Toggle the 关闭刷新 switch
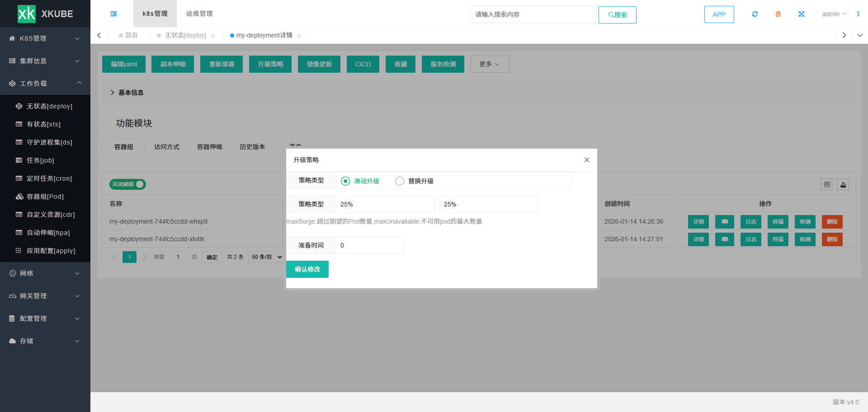 [x=127, y=184]
